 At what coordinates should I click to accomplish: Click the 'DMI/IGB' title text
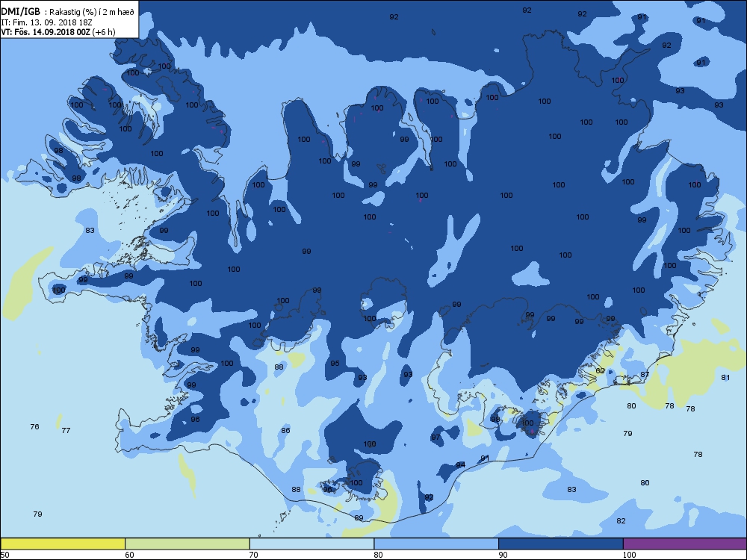tap(20, 12)
